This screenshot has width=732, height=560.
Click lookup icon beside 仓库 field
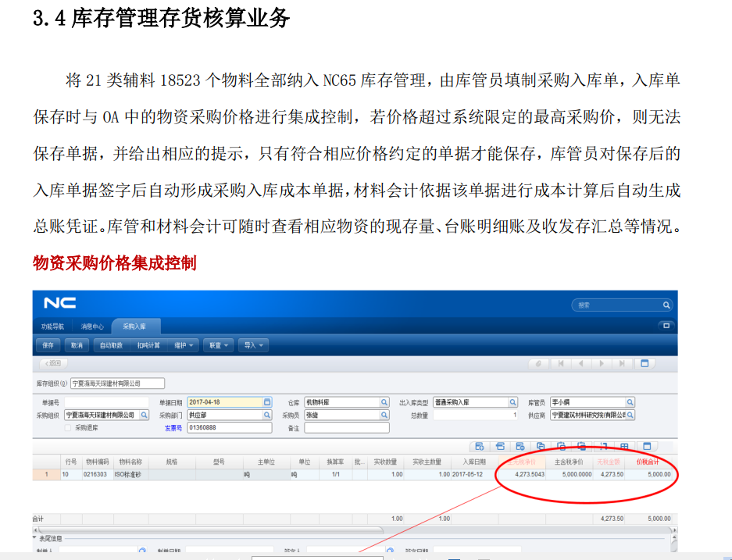tap(384, 402)
